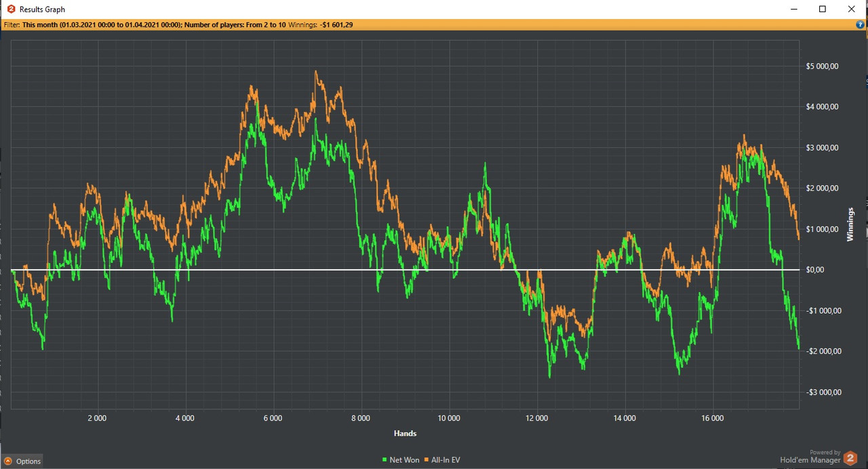Click the 2 000 hands axis label
The height and width of the screenshot is (469, 868).
pyautogui.click(x=98, y=418)
